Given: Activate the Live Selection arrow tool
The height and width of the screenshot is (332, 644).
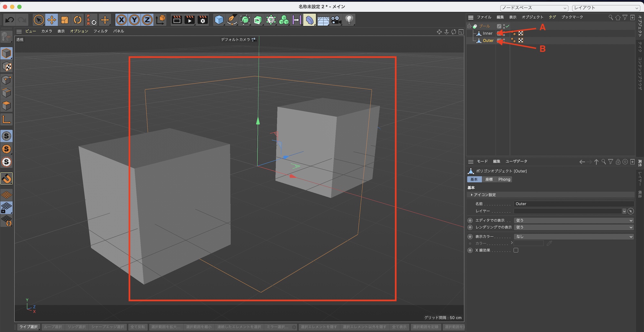Looking at the screenshot, I should pyautogui.click(x=39, y=20).
